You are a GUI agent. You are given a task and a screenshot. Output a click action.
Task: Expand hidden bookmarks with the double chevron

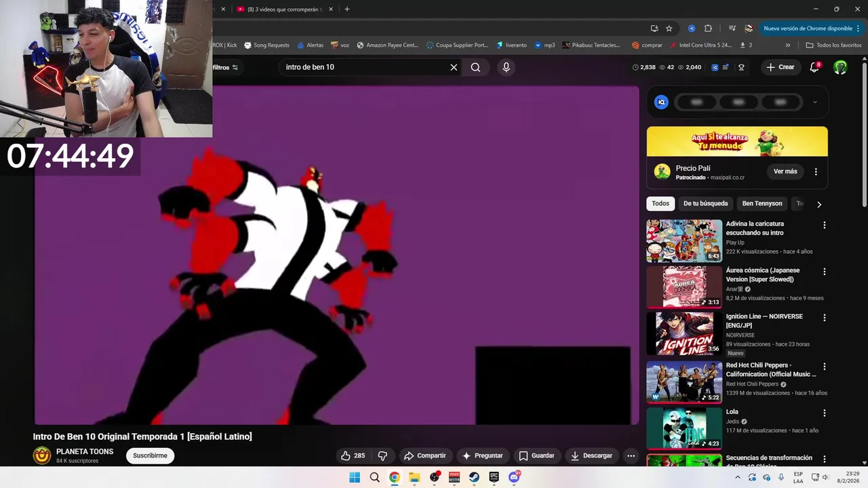pyautogui.click(x=788, y=45)
